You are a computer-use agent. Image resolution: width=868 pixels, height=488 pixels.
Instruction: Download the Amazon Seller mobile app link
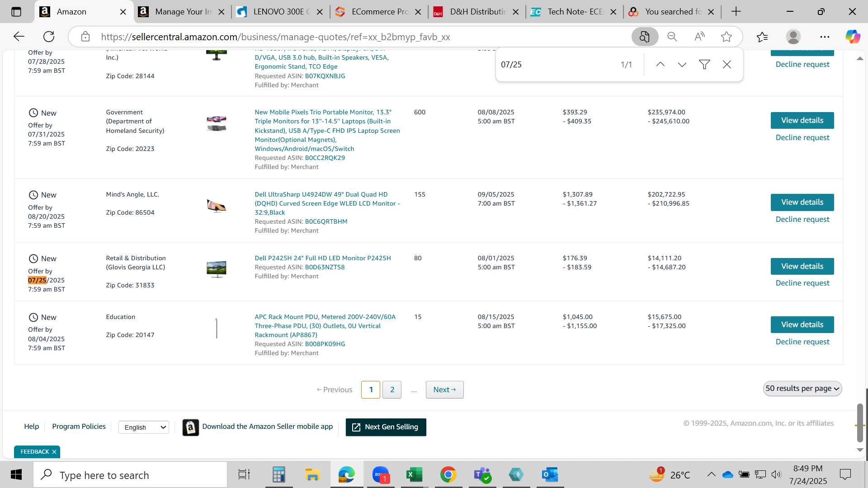(267, 426)
